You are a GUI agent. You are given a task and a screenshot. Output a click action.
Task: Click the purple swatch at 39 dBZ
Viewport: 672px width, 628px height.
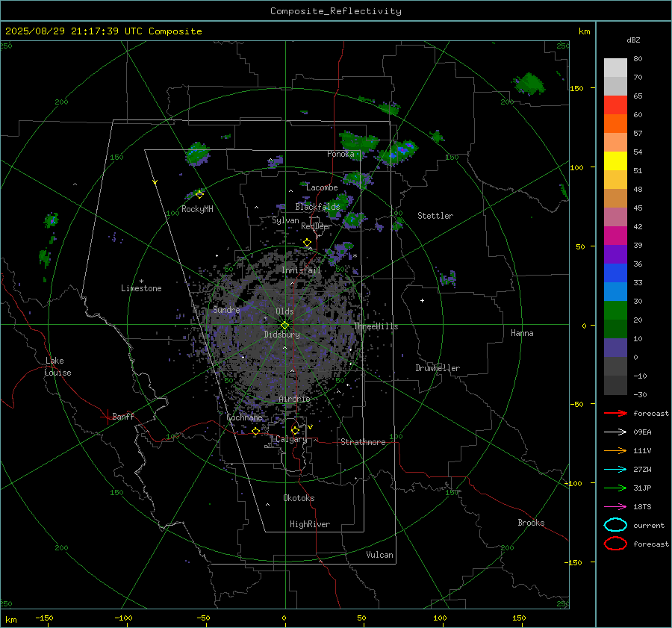(x=615, y=254)
